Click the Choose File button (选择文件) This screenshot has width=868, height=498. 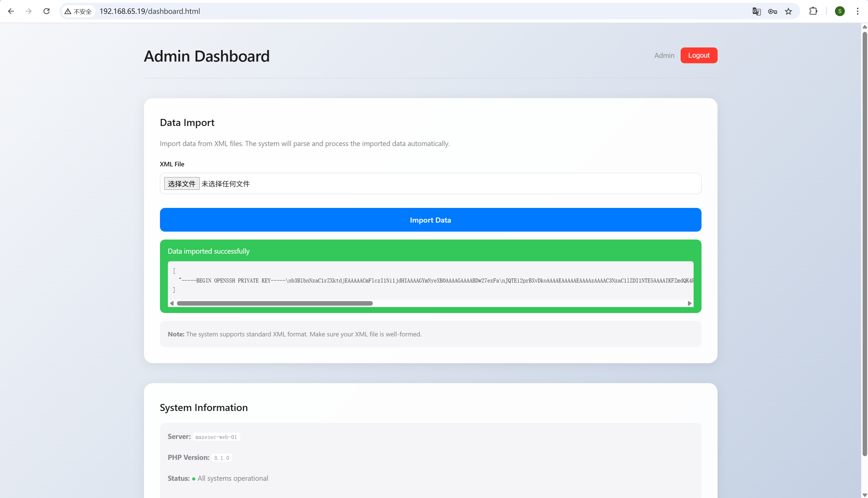[181, 184]
